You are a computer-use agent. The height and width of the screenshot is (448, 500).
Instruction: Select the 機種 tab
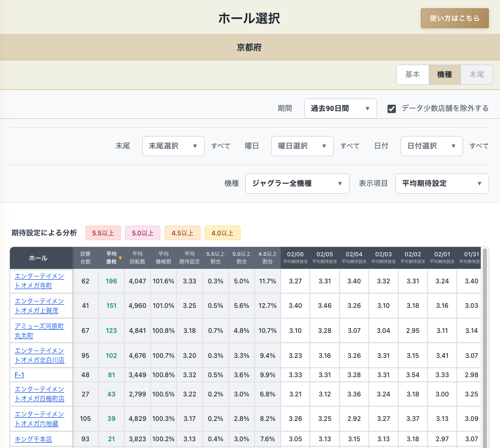pos(444,74)
